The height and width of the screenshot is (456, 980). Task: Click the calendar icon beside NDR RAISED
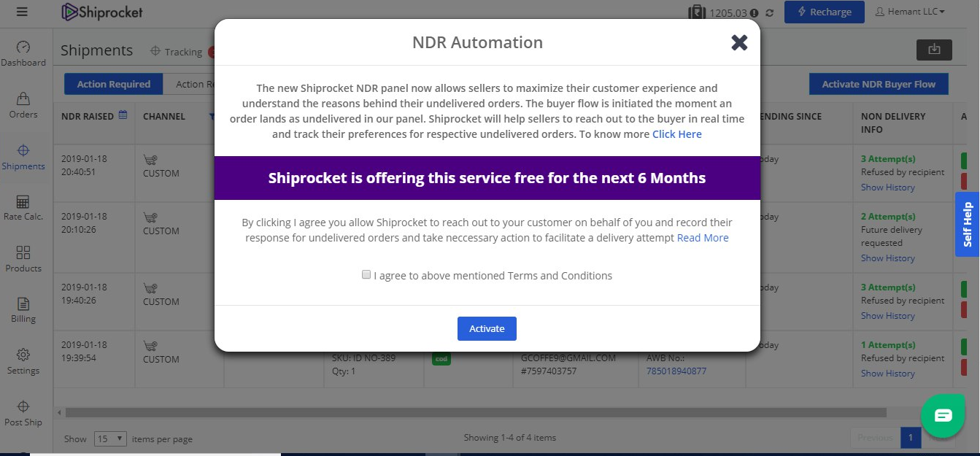(123, 115)
